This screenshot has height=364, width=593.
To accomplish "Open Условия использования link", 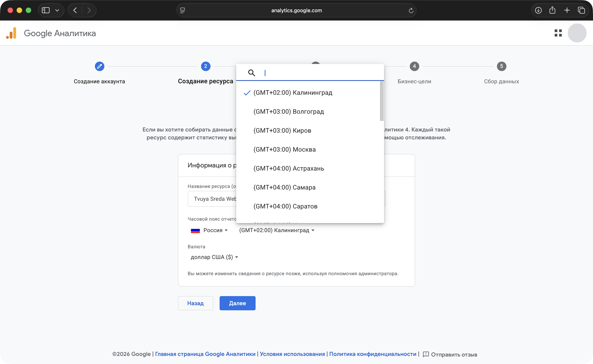I will pos(292,354).
